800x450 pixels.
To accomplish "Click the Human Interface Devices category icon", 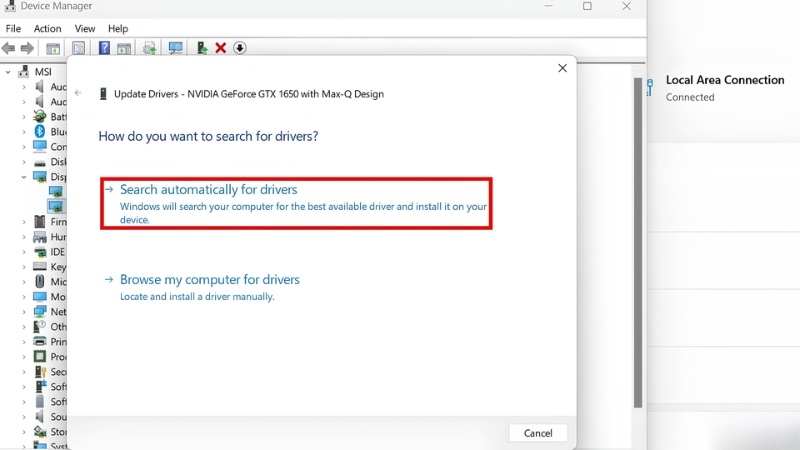I will click(40, 237).
